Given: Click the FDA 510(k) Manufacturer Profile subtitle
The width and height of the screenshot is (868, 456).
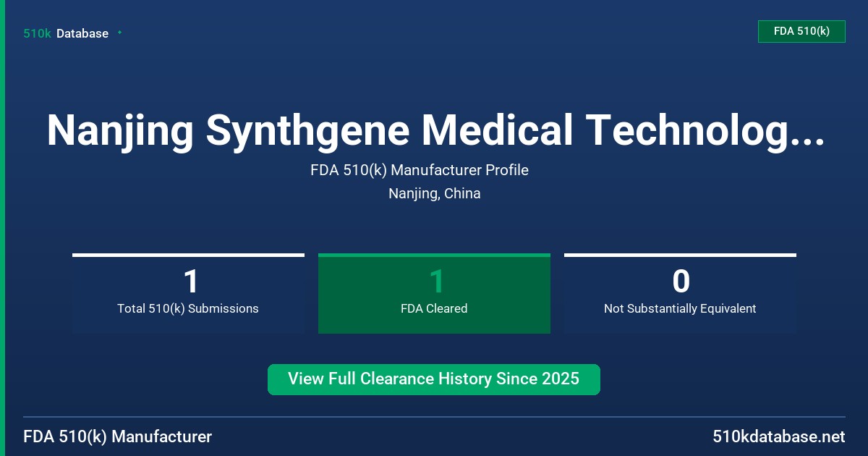Looking at the screenshot, I should (x=420, y=170).
